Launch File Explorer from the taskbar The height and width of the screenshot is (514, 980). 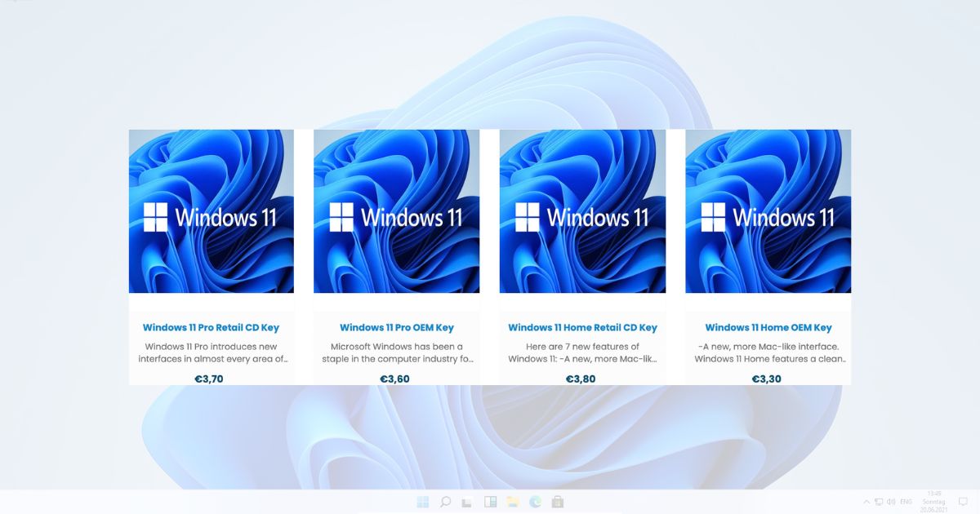pos(513,502)
